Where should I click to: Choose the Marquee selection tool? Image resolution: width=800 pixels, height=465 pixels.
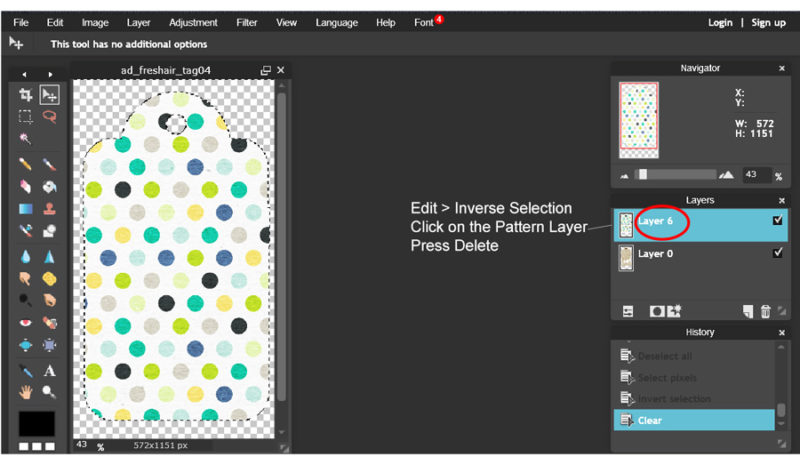pyautogui.click(x=26, y=117)
